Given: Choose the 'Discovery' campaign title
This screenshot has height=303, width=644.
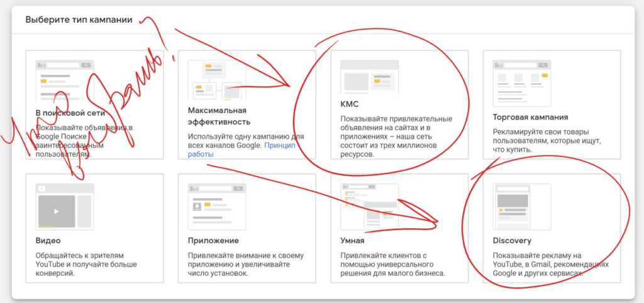Looking at the screenshot, I should 512,241.
